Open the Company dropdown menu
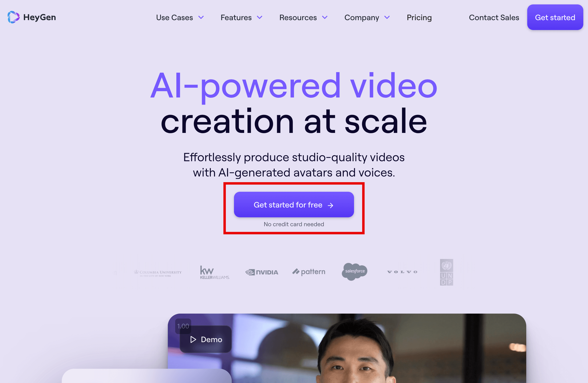This screenshot has height=383, width=588. (x=367, y=18)
